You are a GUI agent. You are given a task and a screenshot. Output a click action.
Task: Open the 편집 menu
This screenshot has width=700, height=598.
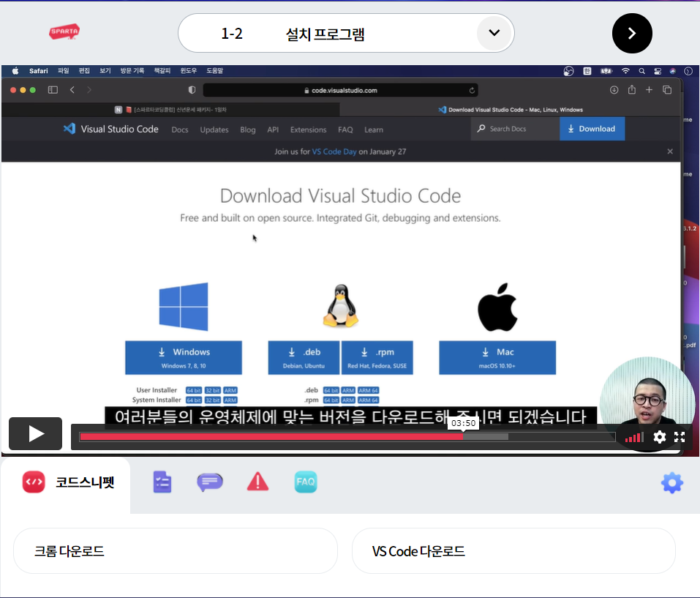(x=84, y=70)
